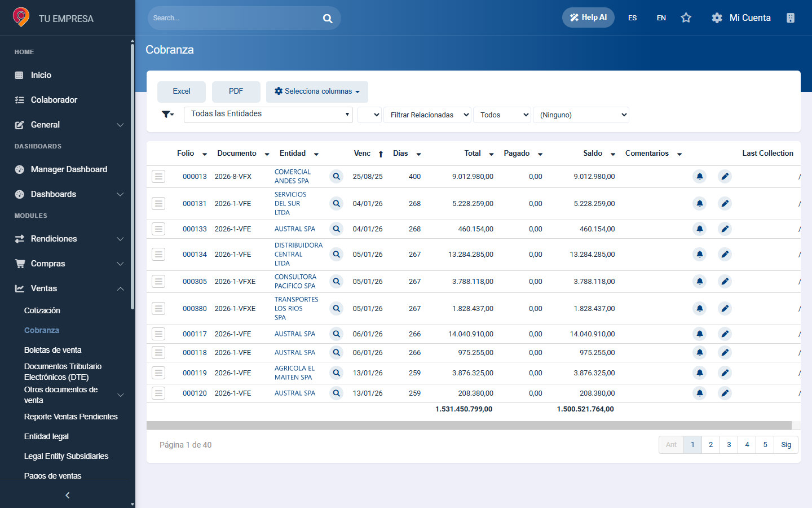Open COMERCIAL ANDES SPA entity link
812x508 pixels.
(292, 177)
